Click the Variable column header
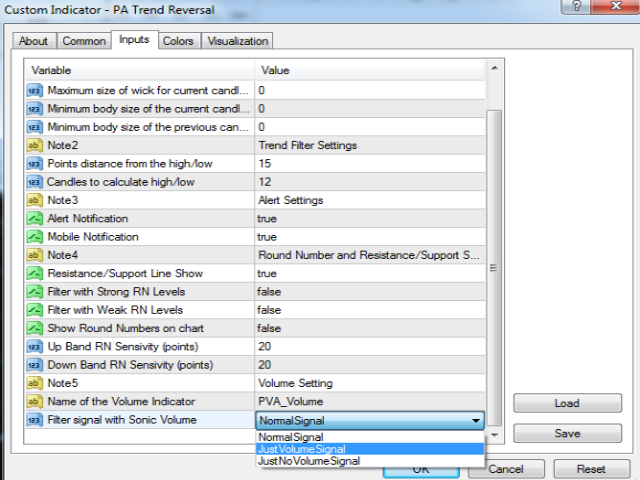Viewport: 640px width, 480px height. point(140,70)
